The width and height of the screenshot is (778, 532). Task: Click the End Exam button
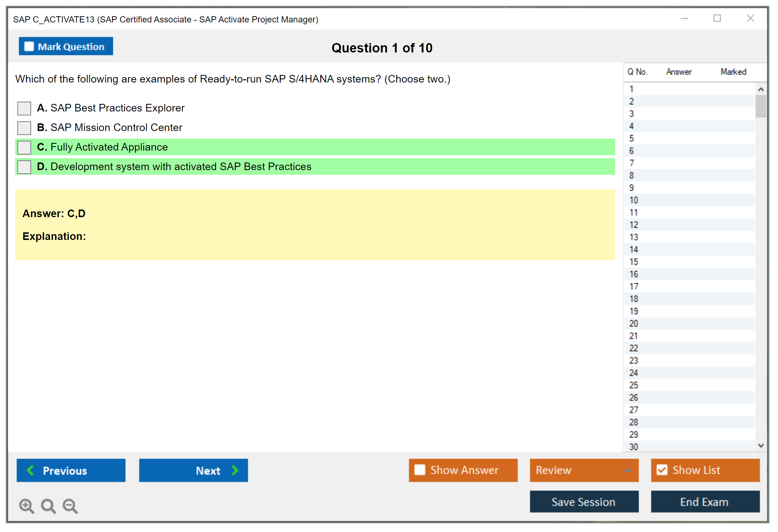pos(705,502)
